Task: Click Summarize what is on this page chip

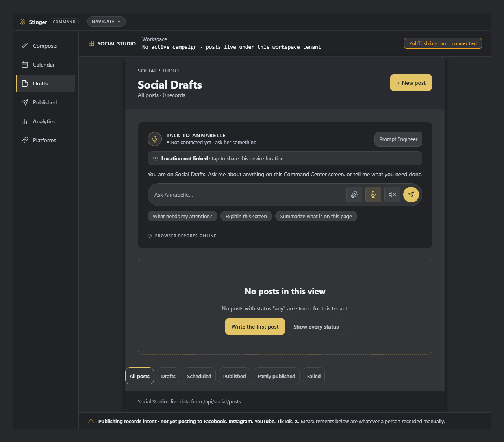Action: point(316,216)
